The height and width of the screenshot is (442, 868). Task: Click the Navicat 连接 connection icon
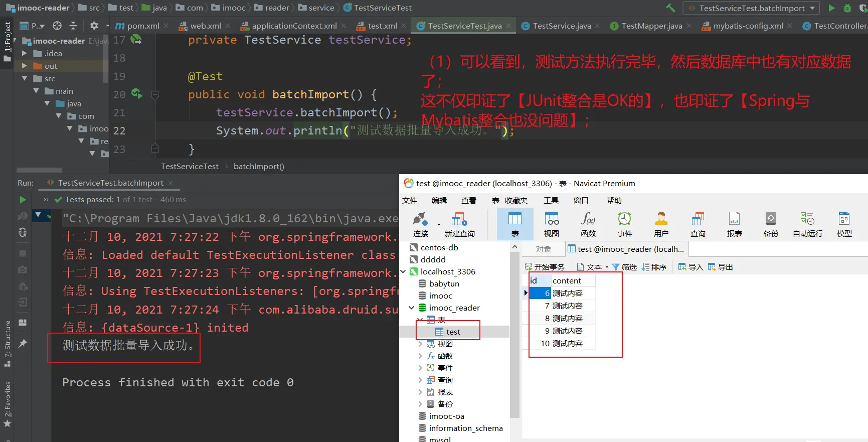coord(420,224)
